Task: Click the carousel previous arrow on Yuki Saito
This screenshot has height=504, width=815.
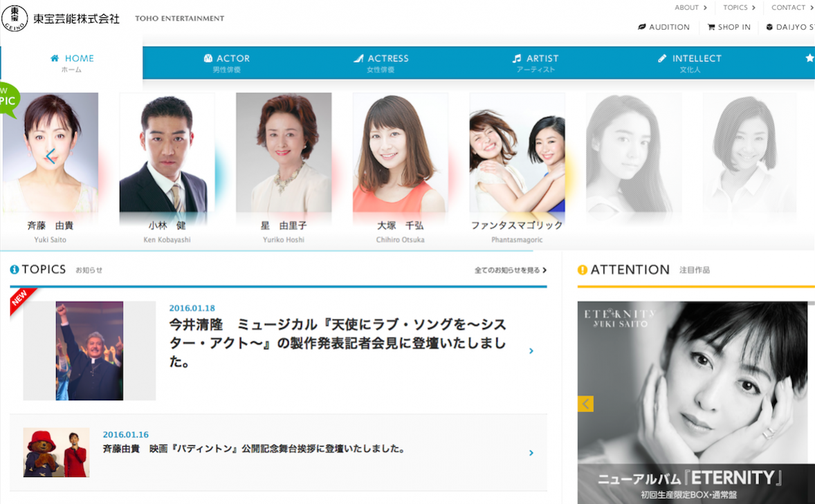Action: coord(51,156)
